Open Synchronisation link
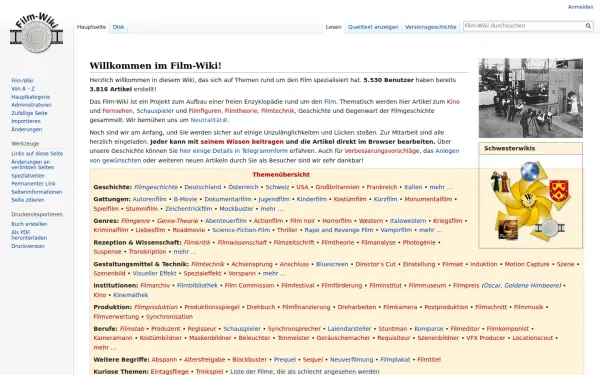This screenshot has height=375, width=600. point(169,317)
